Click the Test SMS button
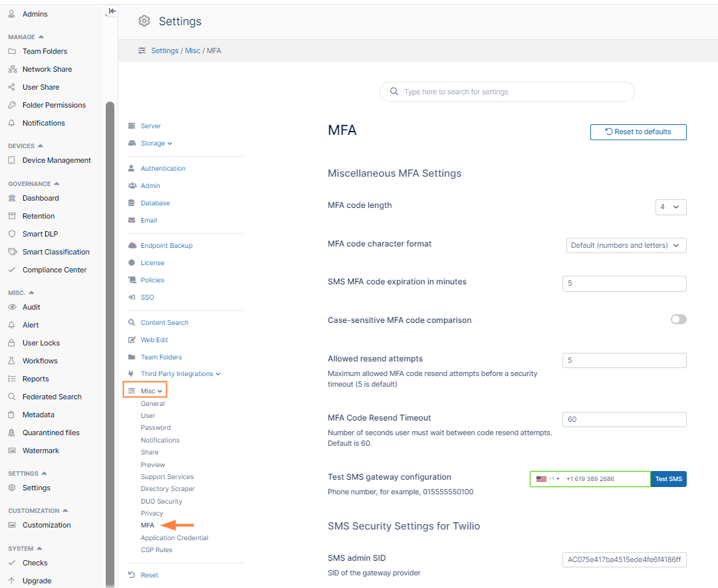 tap(669, 478)
